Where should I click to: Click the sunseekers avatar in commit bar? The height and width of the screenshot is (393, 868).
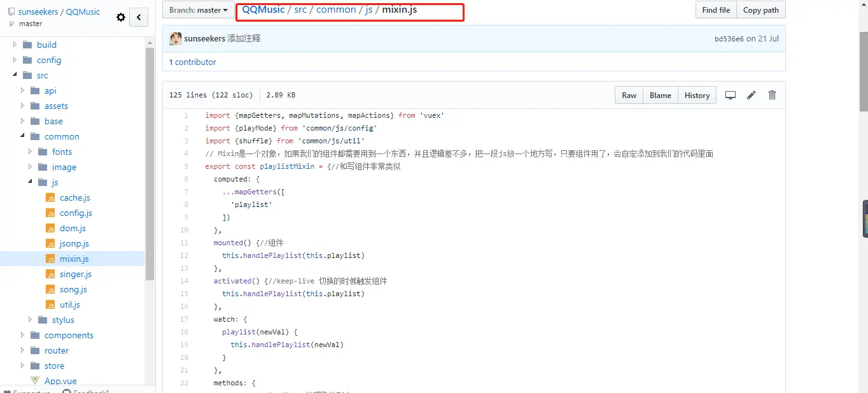(x=176, y=38)
